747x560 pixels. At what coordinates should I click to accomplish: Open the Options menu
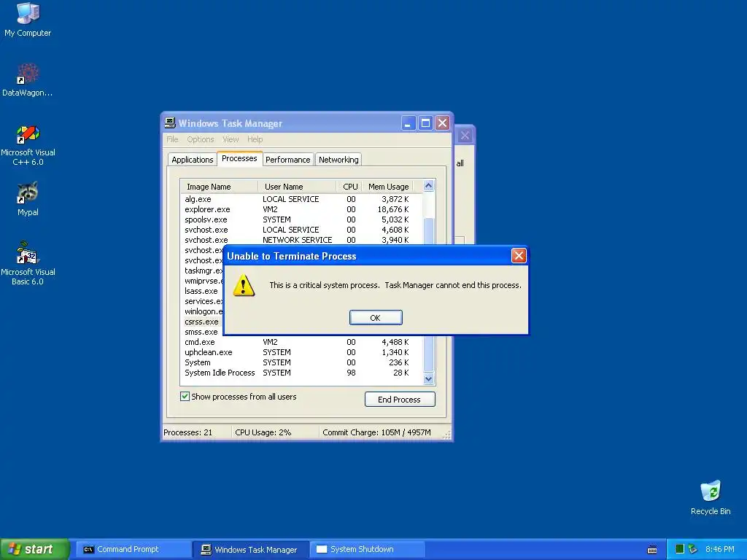[x=201, y=139]
